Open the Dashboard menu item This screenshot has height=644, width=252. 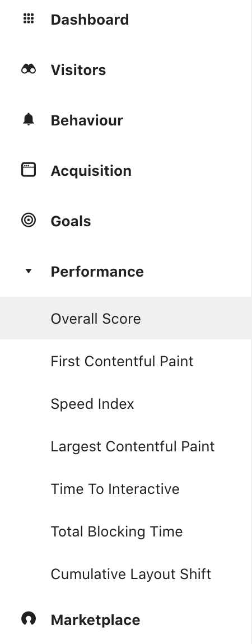coord(90,20)
